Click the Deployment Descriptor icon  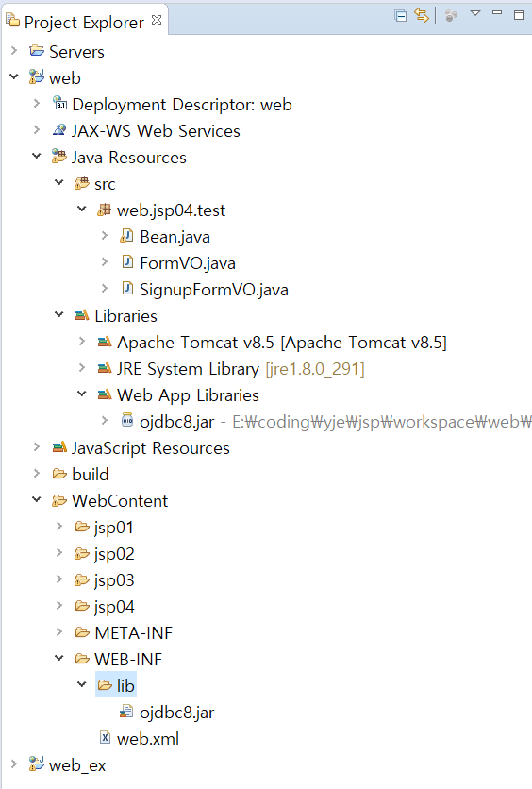coord(59,103)
